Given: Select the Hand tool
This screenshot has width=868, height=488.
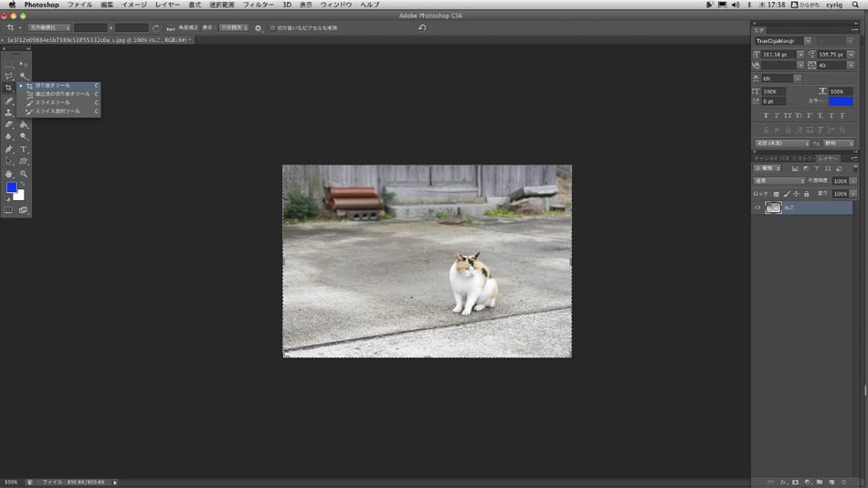Looking at the screenshot, I should (9, 174).
